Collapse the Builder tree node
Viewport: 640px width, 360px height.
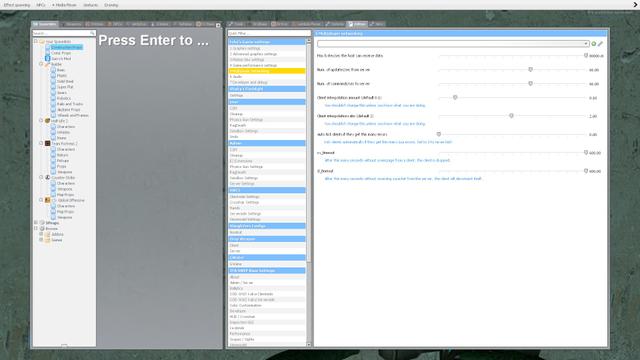[41, 64]
